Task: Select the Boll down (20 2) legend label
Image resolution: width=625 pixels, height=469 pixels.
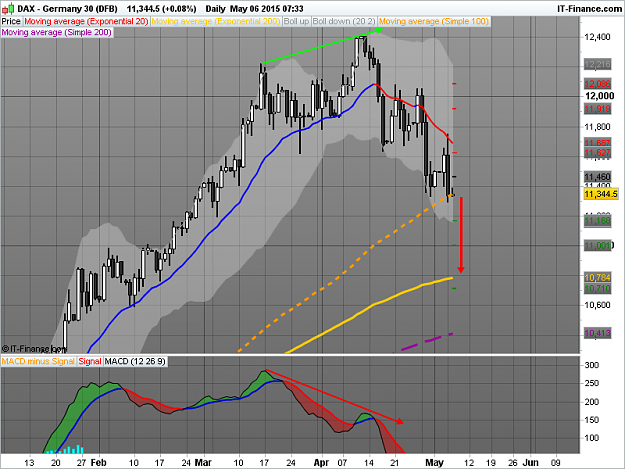Action: pos(344,22)
